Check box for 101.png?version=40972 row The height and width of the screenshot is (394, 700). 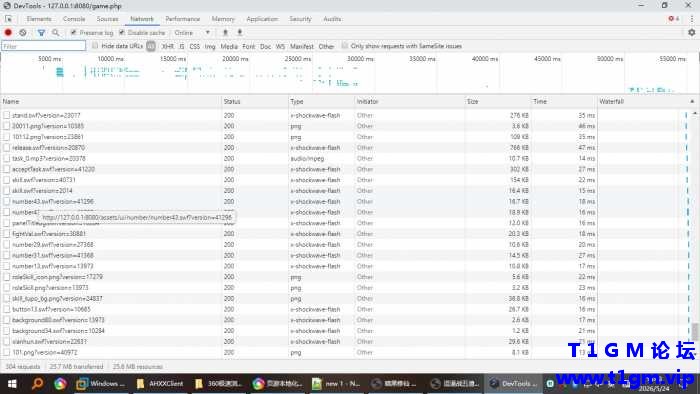coord(6,353)
